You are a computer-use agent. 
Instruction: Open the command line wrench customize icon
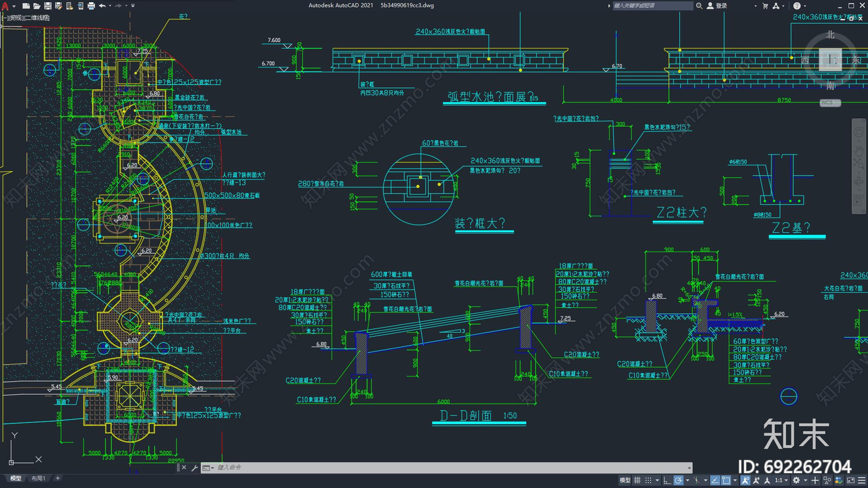coord(194,467)
